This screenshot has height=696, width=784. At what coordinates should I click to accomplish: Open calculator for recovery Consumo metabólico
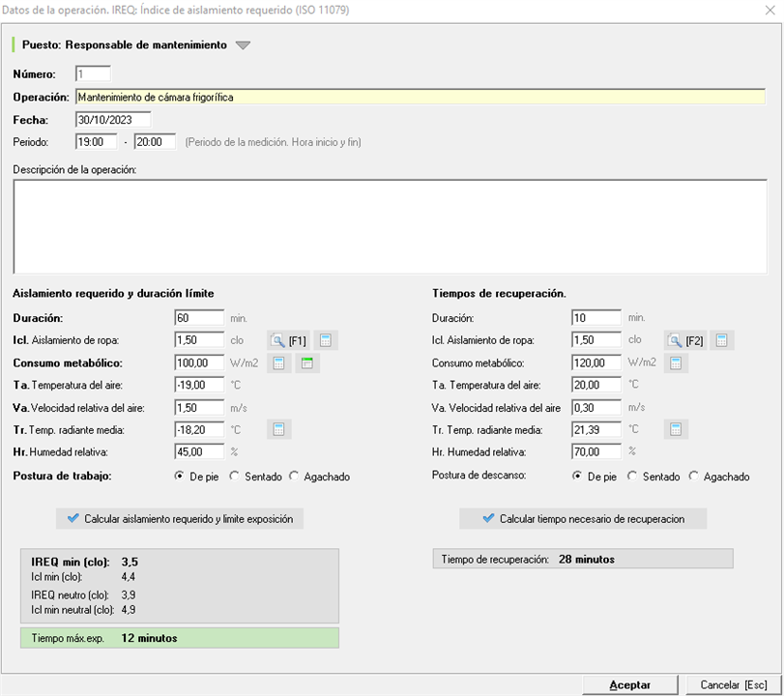(x=676, y=363)
